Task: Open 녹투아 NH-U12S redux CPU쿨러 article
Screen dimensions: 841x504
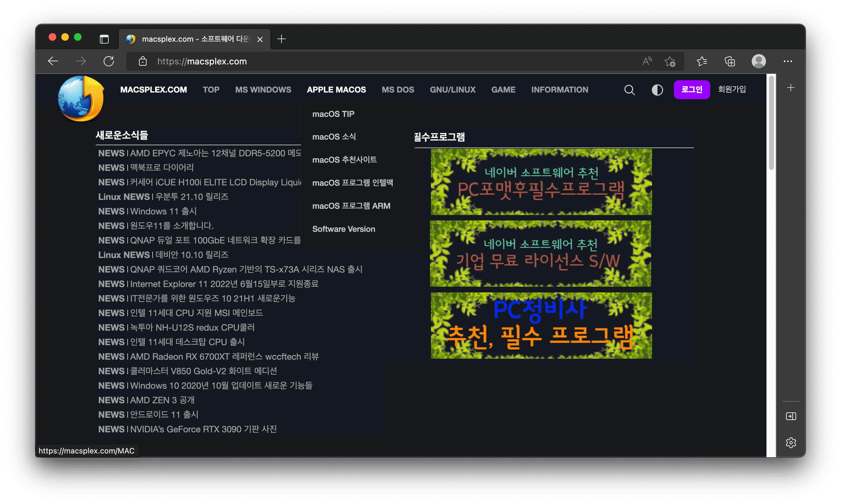Action: 192,327
